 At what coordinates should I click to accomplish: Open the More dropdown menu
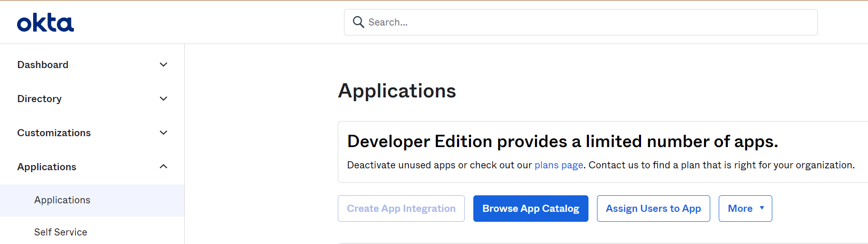click(740, 209)
